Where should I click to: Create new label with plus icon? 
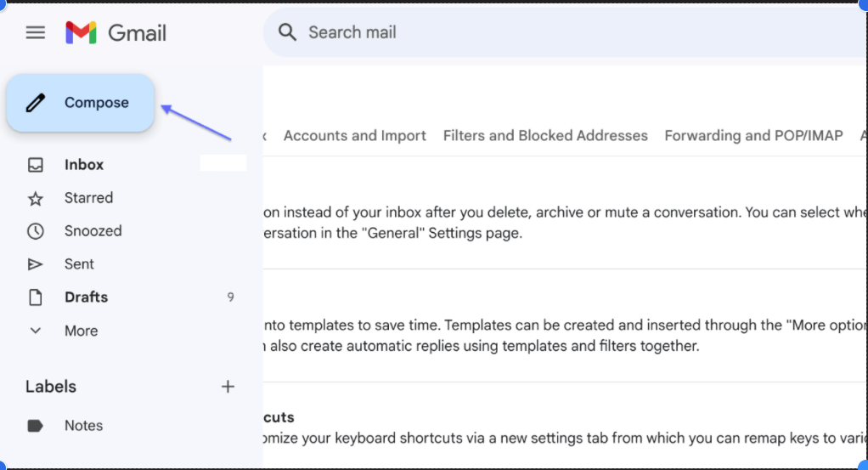(x=228, y=387)
